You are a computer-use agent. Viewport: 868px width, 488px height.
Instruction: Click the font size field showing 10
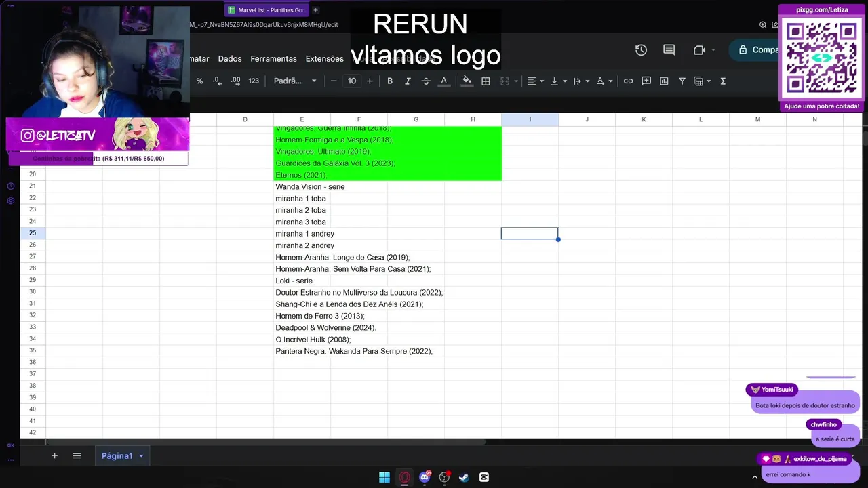tap(352, 81)
